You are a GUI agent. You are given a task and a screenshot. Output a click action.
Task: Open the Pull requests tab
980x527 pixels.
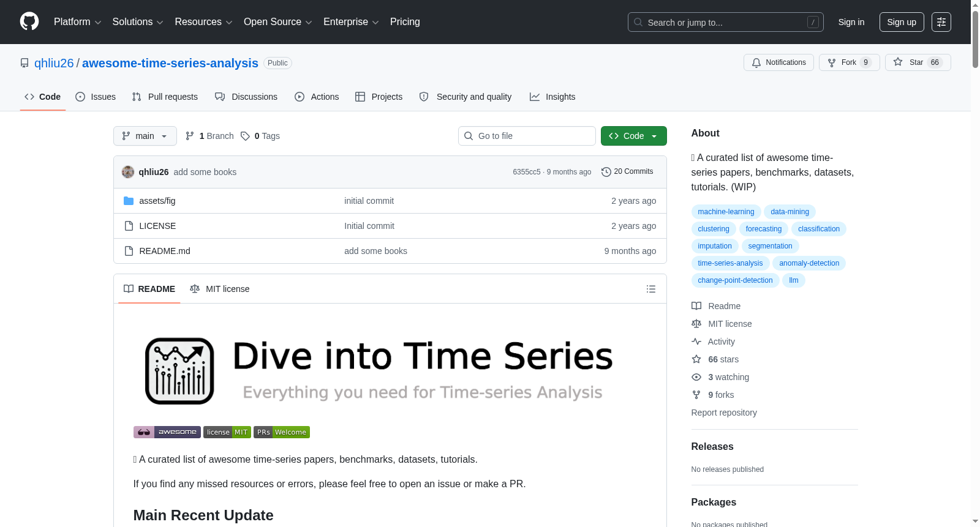click(x=165, y=97)
